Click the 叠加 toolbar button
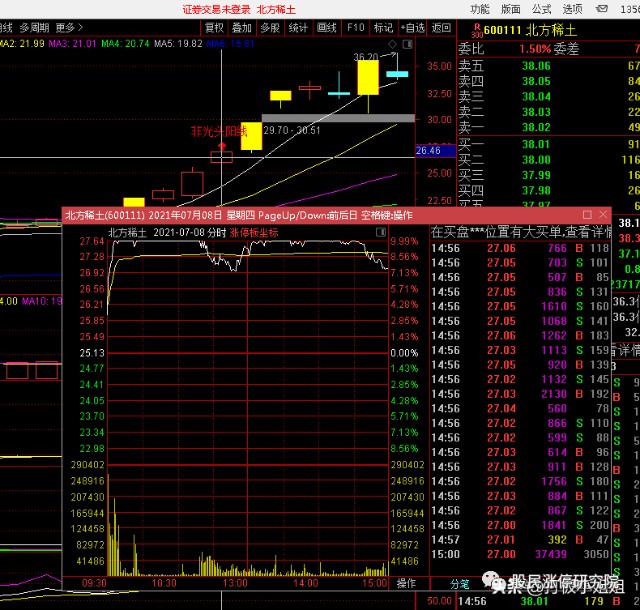The width and height of the screenshot is (640, 610). 242,28
